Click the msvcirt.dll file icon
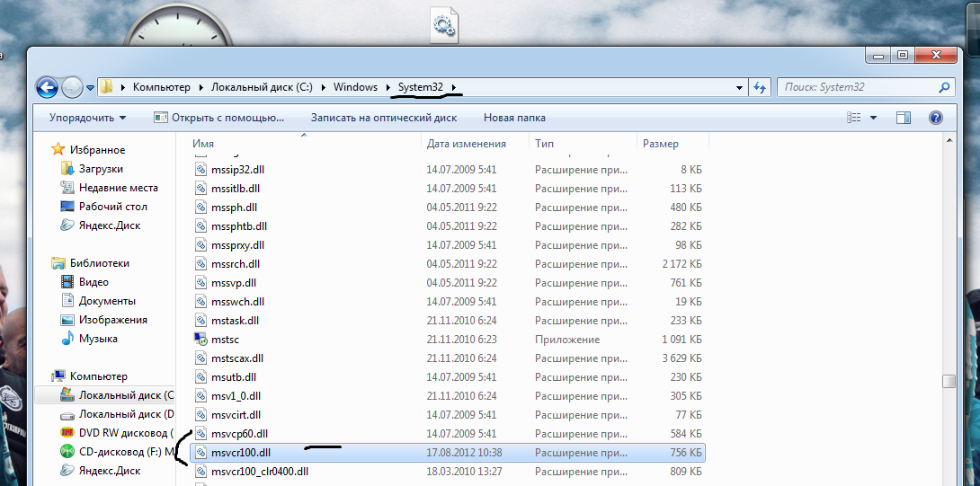Image resolution: width=980 pixels, height=486 pixels. [x=200, y=414]
